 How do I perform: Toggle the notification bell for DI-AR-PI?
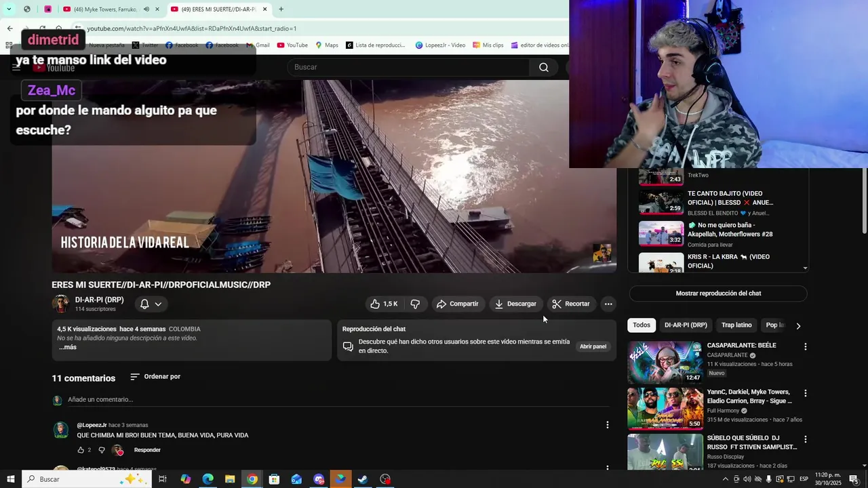coord(151,304)
